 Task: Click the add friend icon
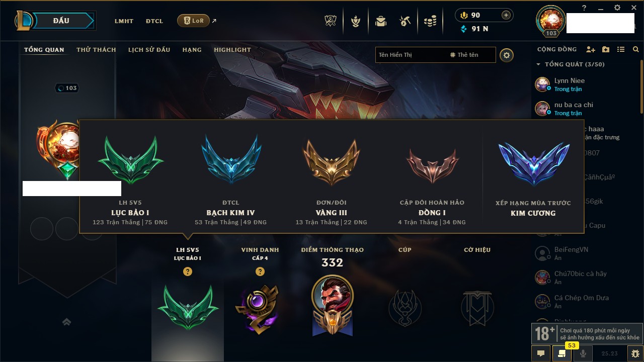[591, 49]
